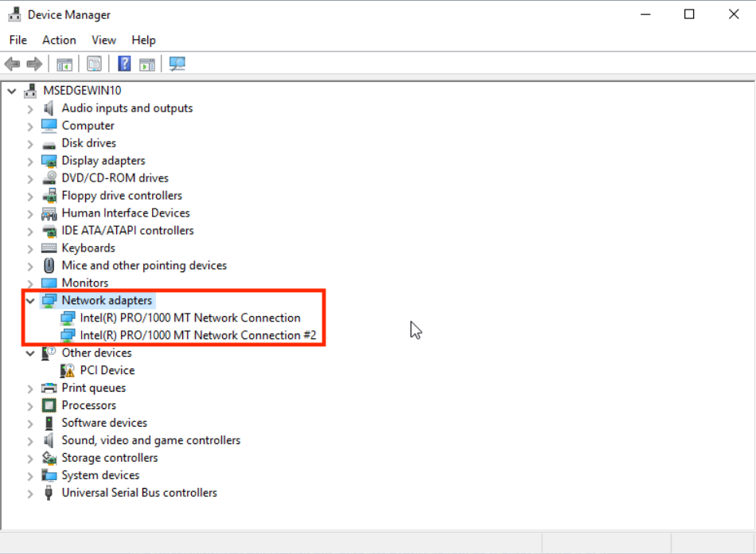Click the Display adapters device icon

(x=49, y=161)
